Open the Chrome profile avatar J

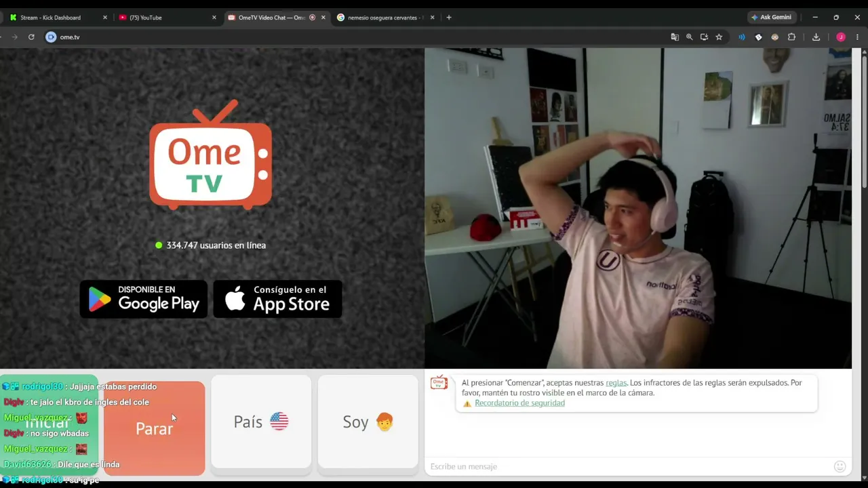[x=841, y=37]
